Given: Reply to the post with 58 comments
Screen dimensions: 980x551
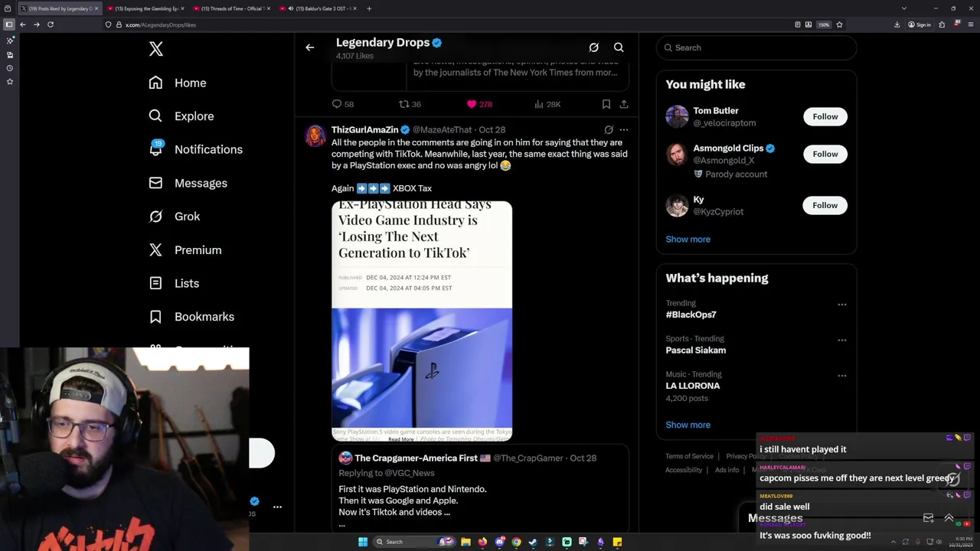Looking at the screenshot, I should point(342,104).
